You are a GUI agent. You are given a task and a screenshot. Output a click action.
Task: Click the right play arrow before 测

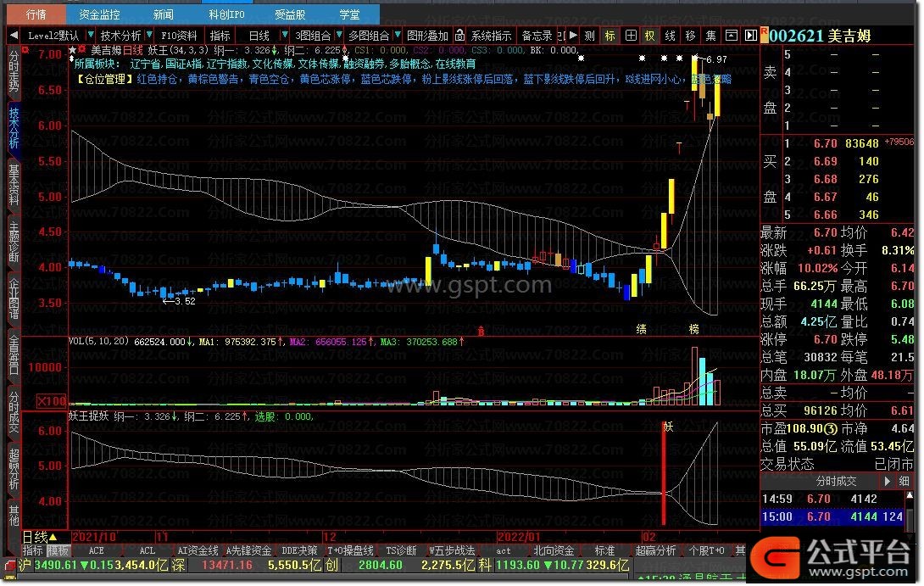[x=573, y=36]
